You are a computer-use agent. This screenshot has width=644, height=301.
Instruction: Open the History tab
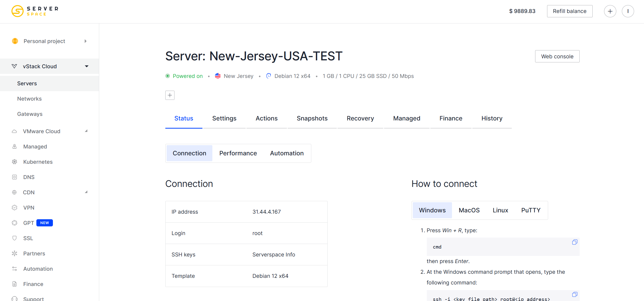(492, 118)
